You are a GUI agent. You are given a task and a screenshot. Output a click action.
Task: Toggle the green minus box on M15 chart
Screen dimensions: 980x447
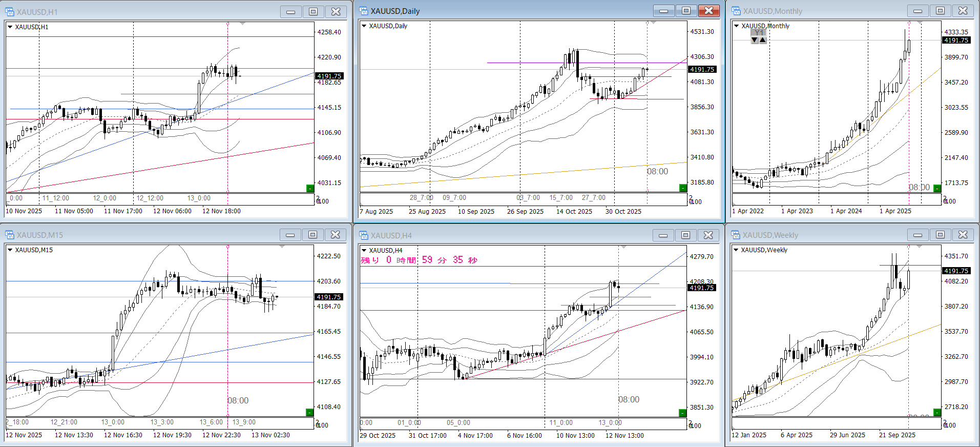coord(309,412)
